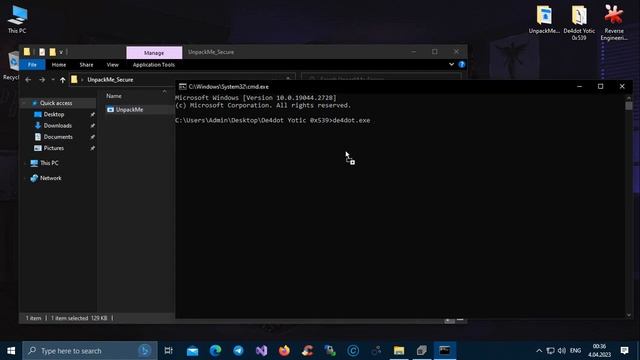Expand the Explorer ribbon chevron
This screenshot has width=640, height=360.
pos(451,64)
